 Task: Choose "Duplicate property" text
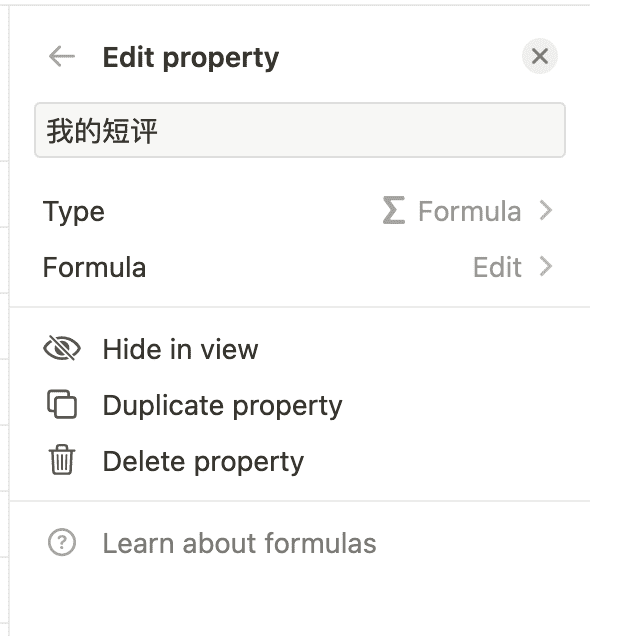222,405
